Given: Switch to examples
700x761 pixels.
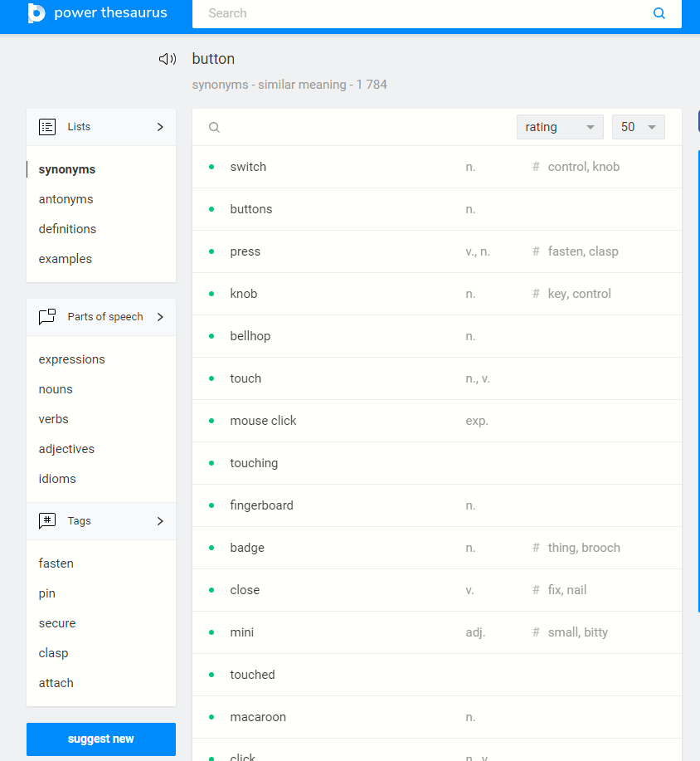Looking at the screenshot, I should 66,259.
